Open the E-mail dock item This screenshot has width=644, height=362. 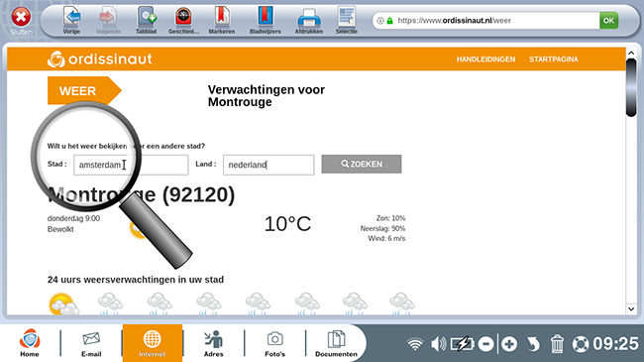click(x=91, y=343)
